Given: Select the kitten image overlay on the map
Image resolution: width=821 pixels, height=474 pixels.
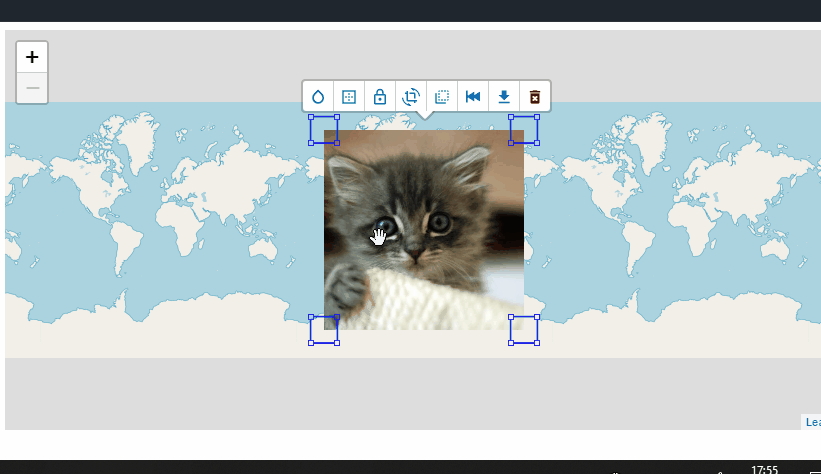Looking at the screenshot, I should point(424,230).
